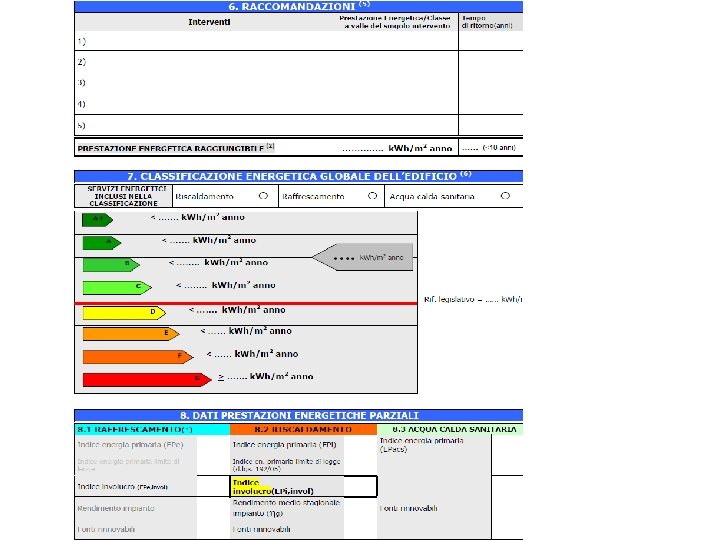Screen dimensions: 720x540
Task: Click the 7. CLASSIFICAZIONE ENERGETICA GLOBALE header
Action: [x=298, y=176]
